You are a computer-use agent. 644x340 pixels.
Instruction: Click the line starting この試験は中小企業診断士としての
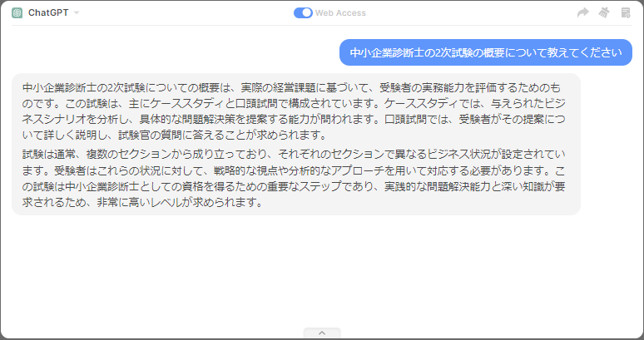pyautogui.click(x=291, y=186)
